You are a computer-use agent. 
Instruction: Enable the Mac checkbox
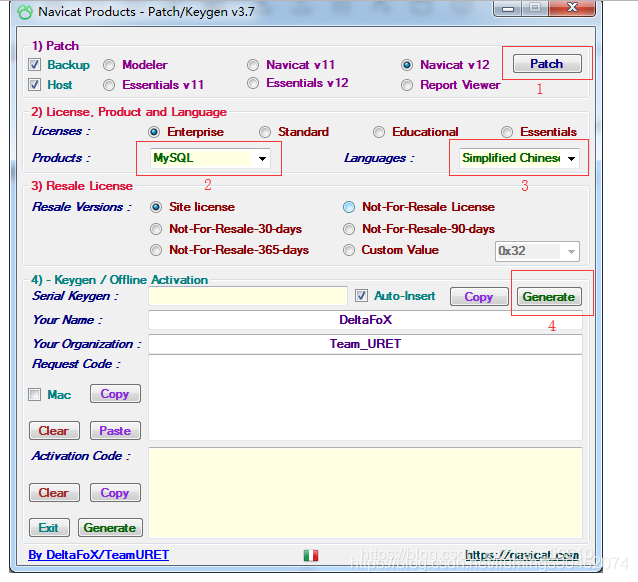35,394
